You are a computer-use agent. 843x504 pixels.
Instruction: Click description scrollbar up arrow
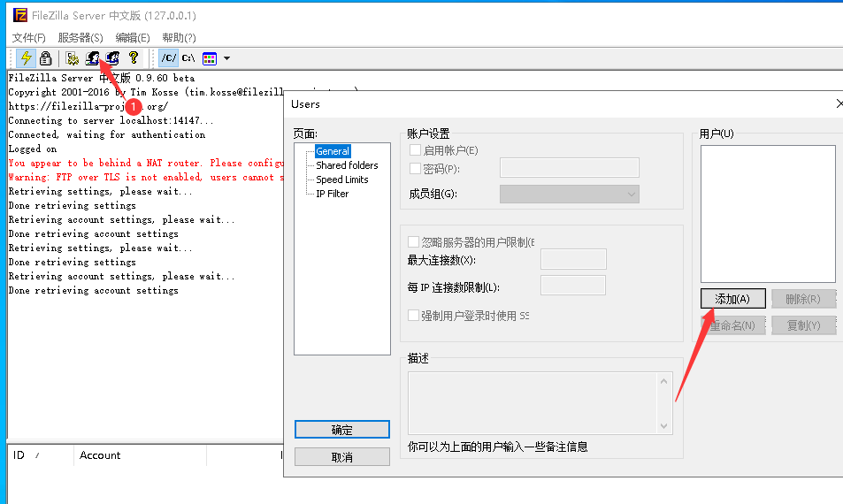point(664,381)
